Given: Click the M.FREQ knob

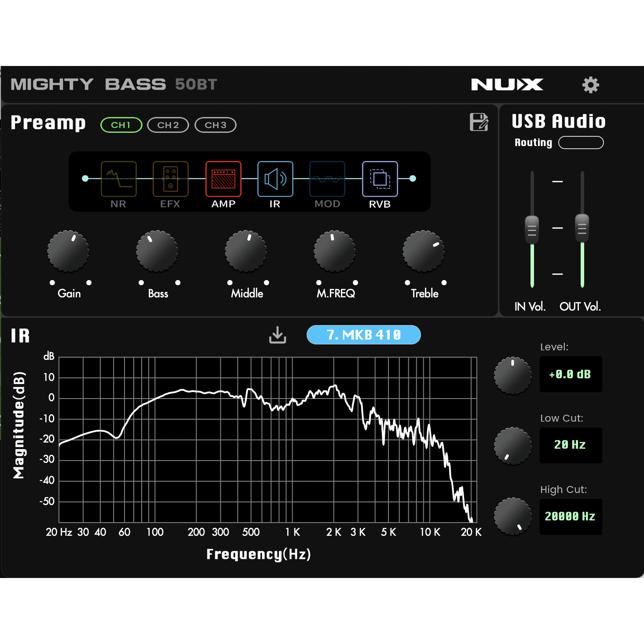Looking at the screenshot, I should pos(335,251).
